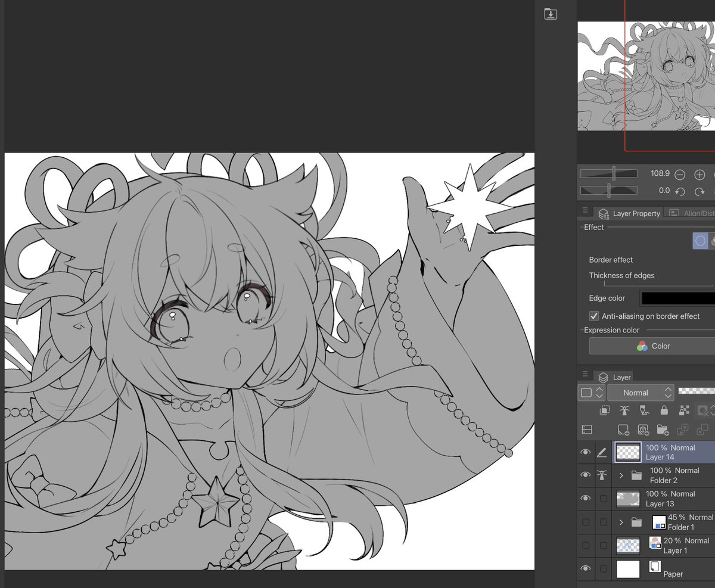Click the Folder 1 mask thumbnail icon

[x=659, y=522]
